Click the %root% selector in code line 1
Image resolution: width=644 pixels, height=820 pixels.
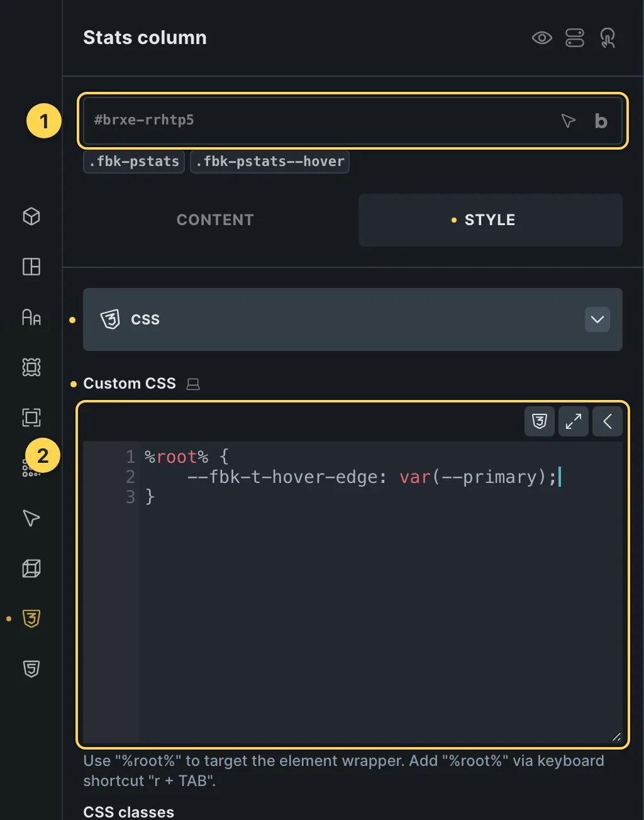click(176, 457)
